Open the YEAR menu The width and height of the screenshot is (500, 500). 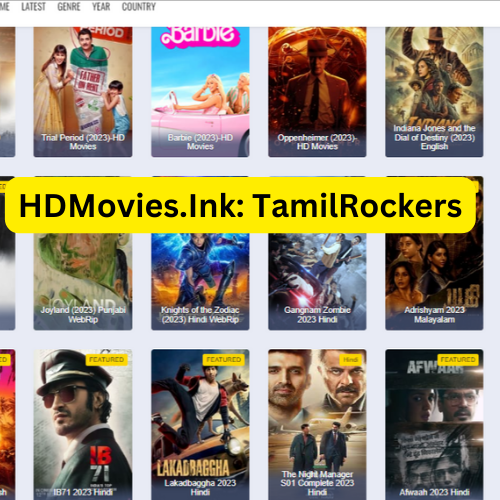pos(101,7)
